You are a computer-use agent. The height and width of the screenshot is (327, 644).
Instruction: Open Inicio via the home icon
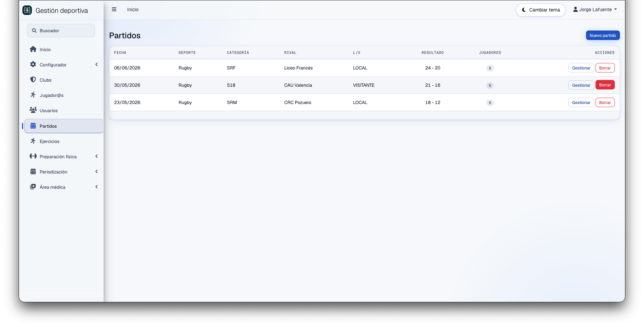click(33, 49)
